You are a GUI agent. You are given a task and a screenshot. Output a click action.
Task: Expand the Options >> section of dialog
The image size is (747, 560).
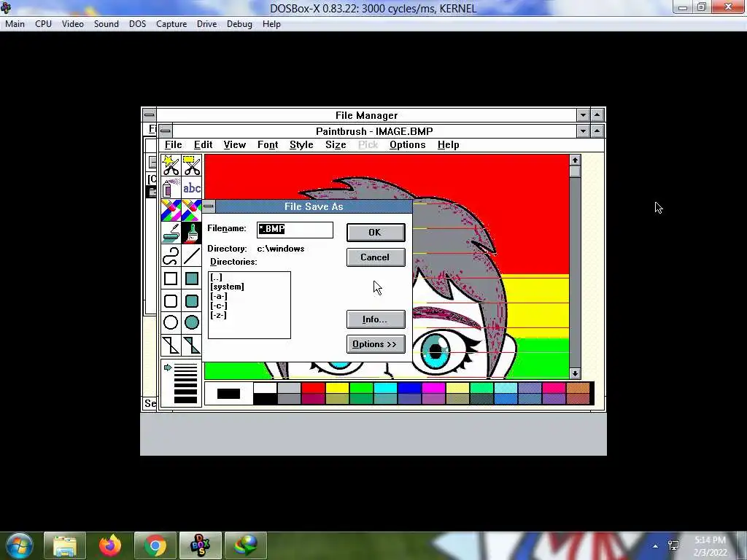click(x=376, y=344)
